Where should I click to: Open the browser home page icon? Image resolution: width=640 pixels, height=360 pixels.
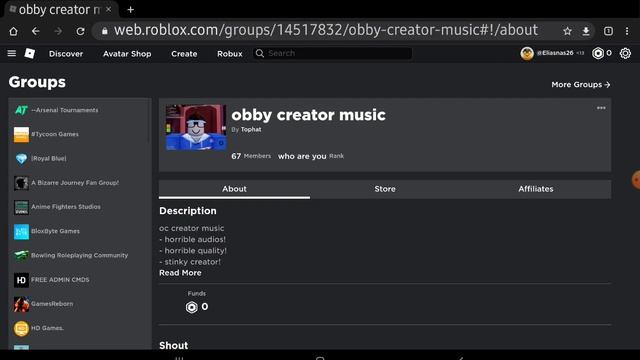(x=13, y=31)
